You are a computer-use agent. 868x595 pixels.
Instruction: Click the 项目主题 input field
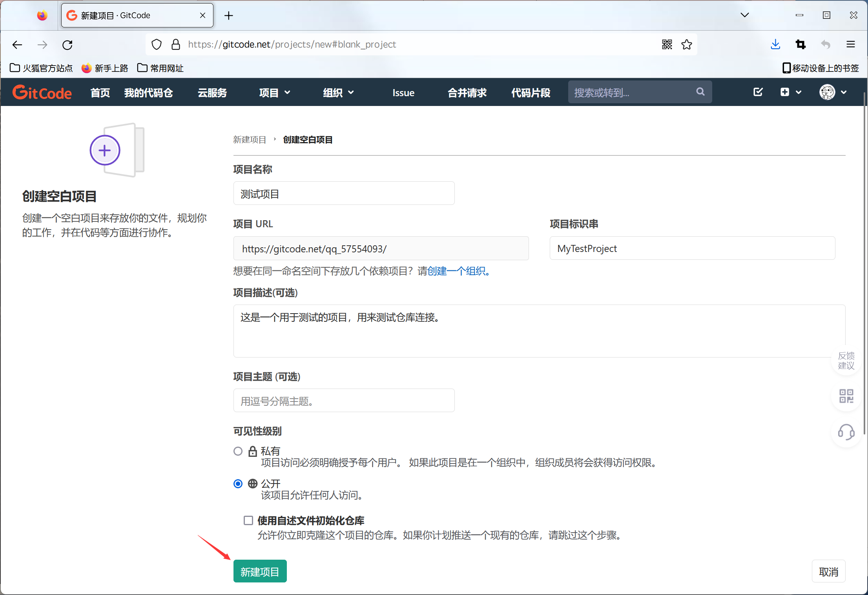click(x=344, y=401)
